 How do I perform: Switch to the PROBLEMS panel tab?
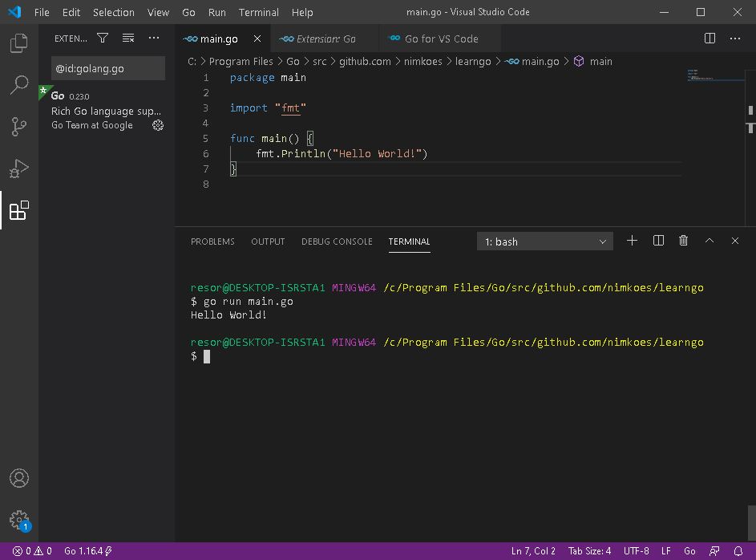(x=212, y=241)
